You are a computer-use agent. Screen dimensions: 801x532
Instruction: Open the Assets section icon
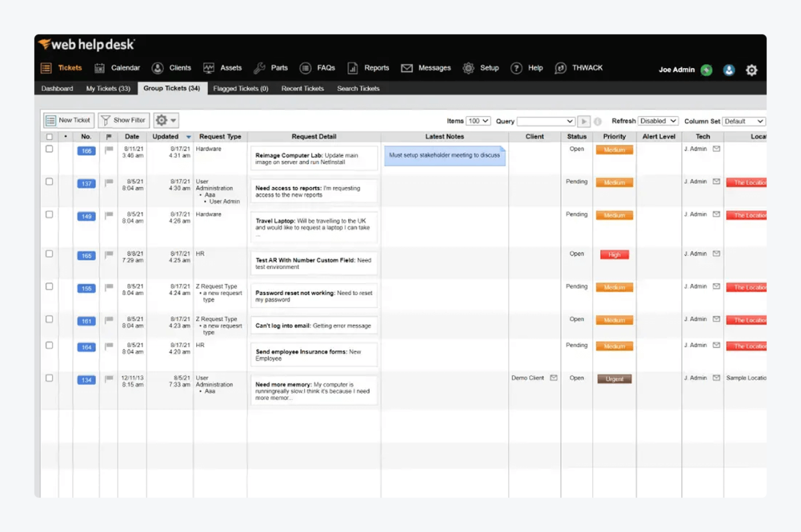[x=210, y=67]
